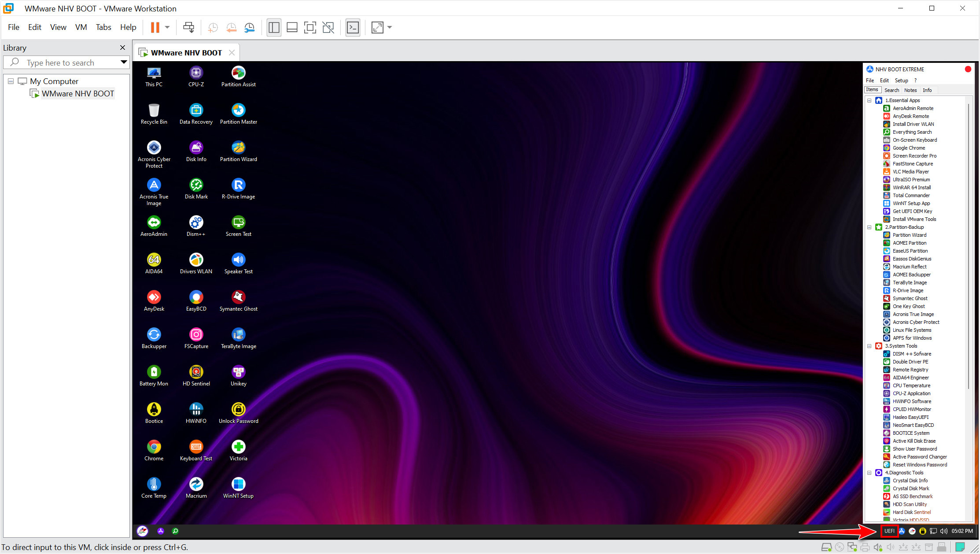Viewport: 980px width, 554px height.
Task: Click the VMware snapshot manager icon
Action: coord(250,28)
